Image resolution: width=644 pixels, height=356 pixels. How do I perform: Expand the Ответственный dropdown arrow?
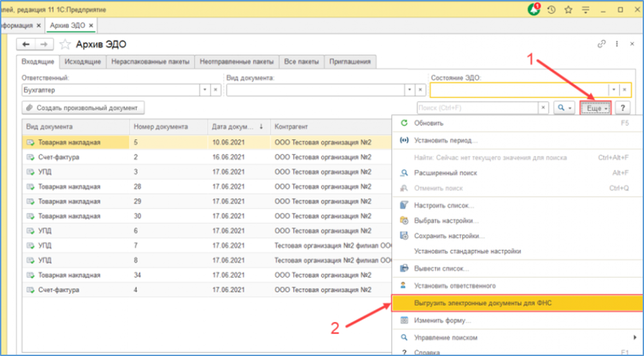[x=205, y=90]
